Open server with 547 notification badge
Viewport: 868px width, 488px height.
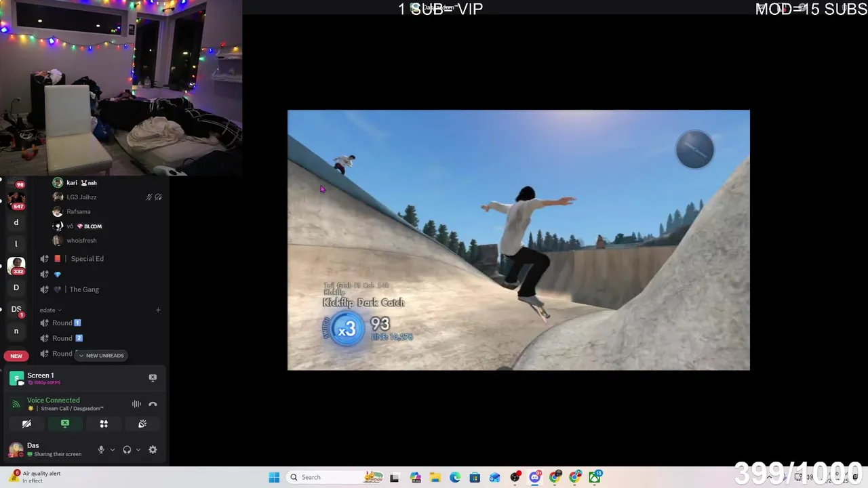[x=16, y=200]
